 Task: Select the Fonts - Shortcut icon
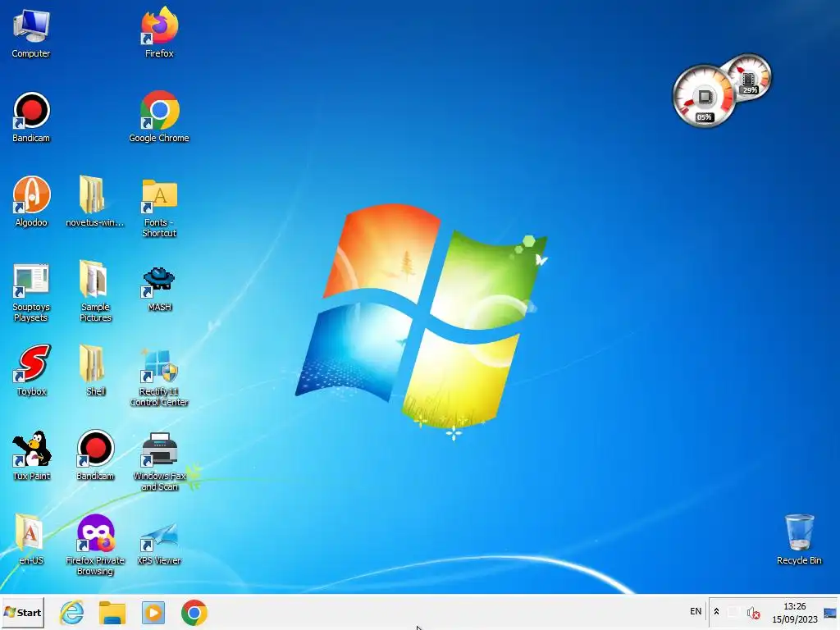tap(159, 208)
